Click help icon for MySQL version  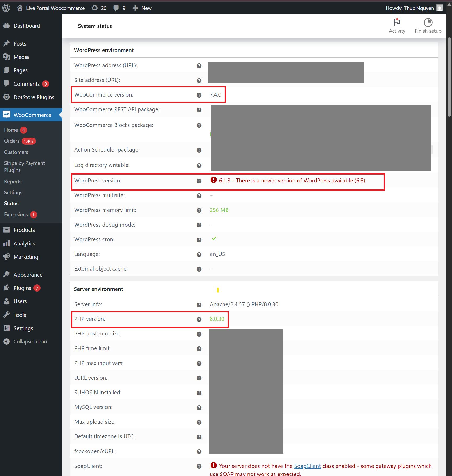199,407
